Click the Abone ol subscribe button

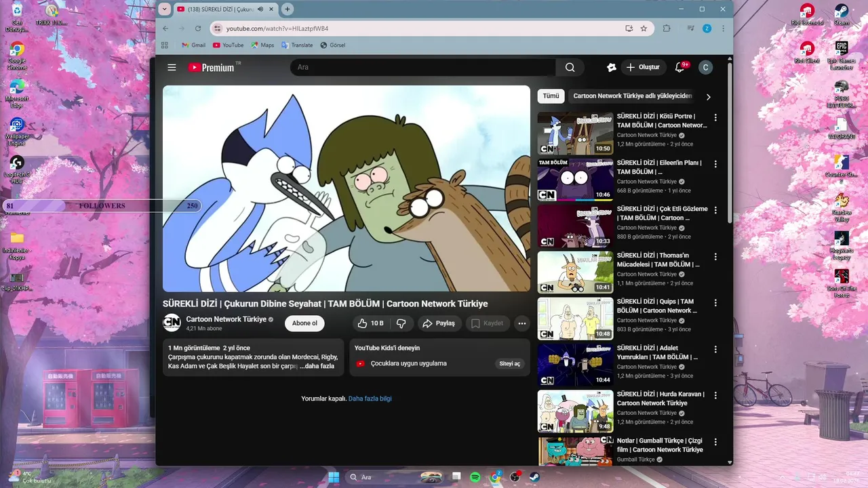304,323
